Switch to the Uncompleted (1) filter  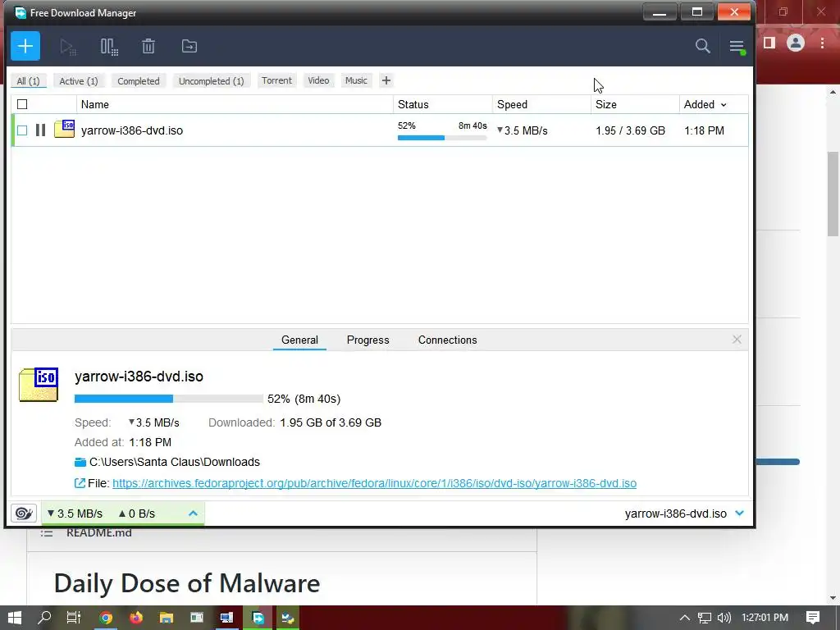pos(211,81)
